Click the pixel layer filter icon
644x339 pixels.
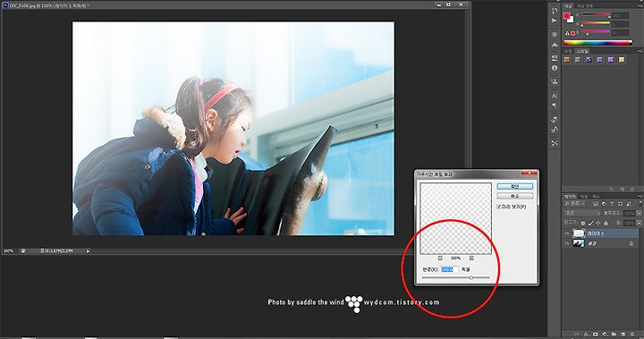tap(596, 204)
